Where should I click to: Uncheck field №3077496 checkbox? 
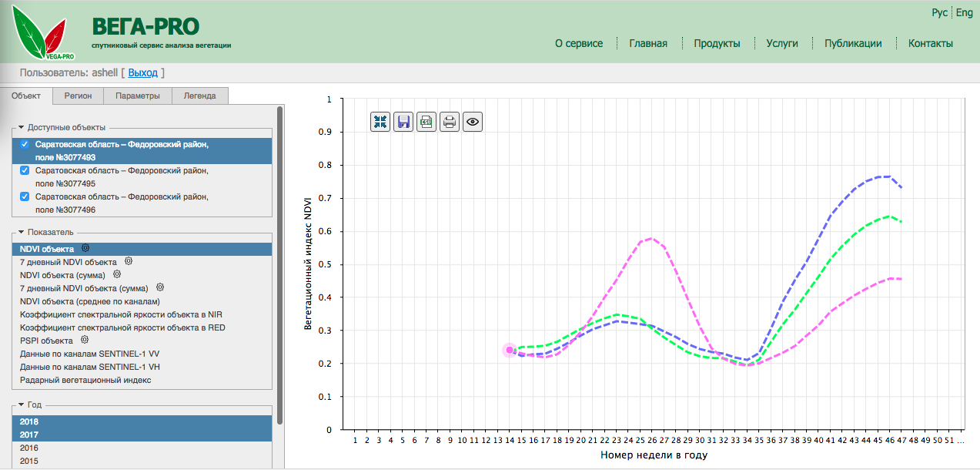point(25,196)
